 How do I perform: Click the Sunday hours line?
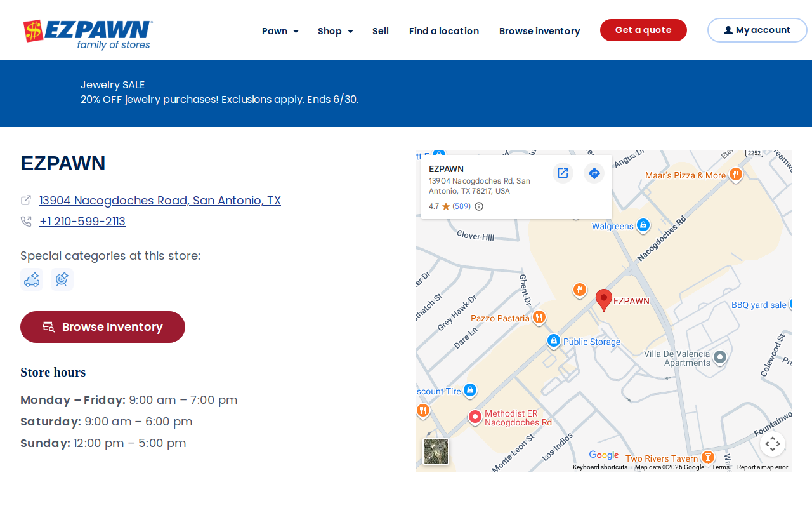pyautogui.click(x=103, y=443)
